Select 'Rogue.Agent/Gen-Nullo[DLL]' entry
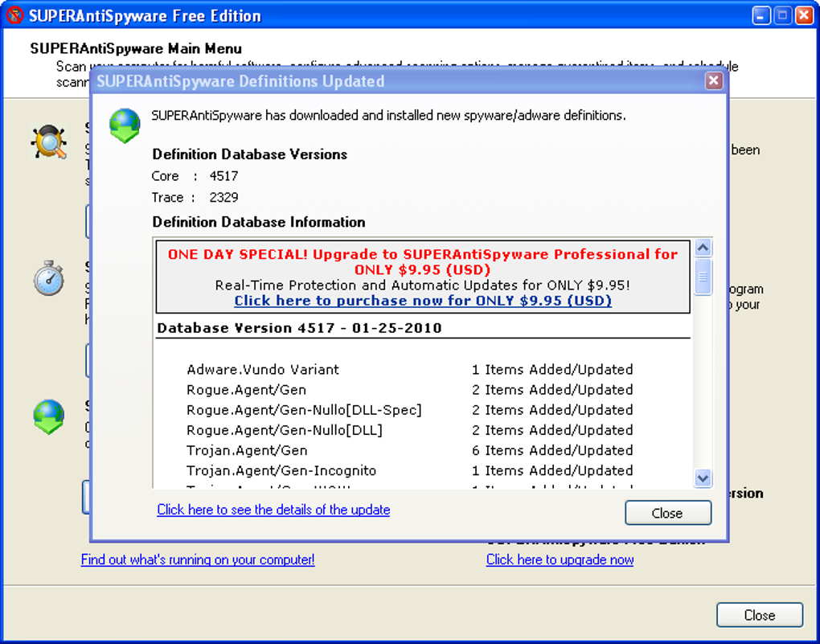Viewport: 820px width, 644px height. click(x=285, y=430)
